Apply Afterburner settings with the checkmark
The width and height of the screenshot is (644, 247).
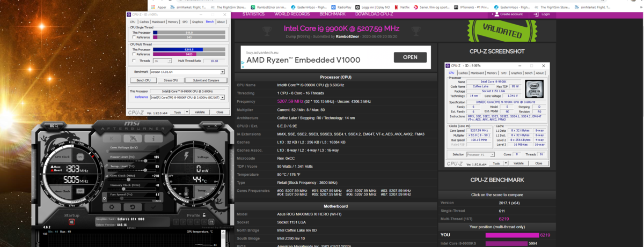[x=153, y=207]
